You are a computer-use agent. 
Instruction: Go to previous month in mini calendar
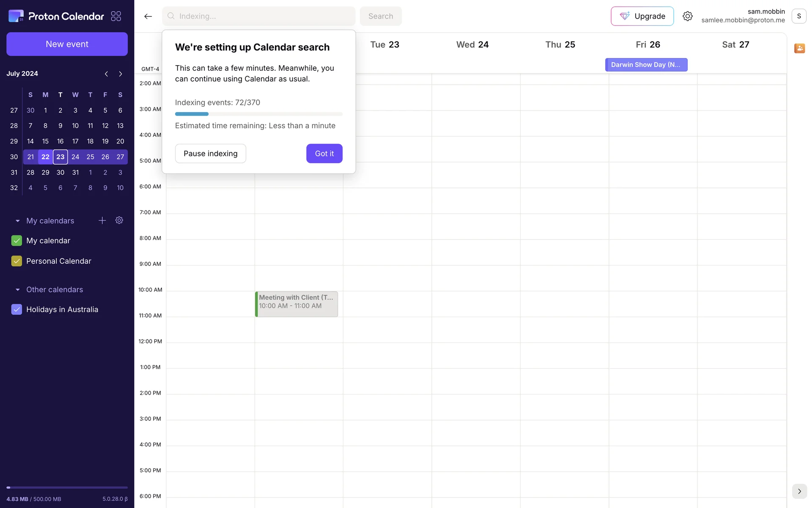[x=106, y=74]
